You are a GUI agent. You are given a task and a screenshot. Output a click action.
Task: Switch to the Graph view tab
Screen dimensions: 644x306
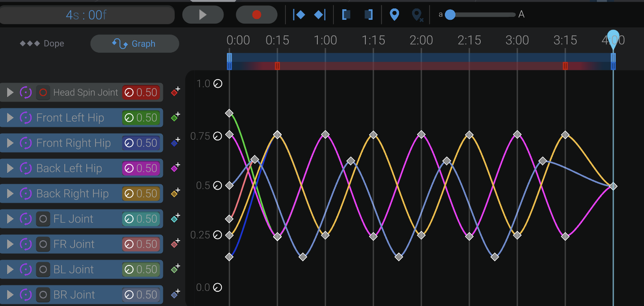pyautogui.click(x=135, y=43)
